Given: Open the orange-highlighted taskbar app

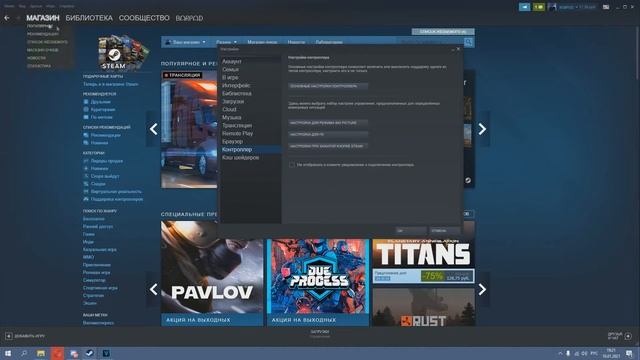Looking at the screenshot, I should (57, 353).
